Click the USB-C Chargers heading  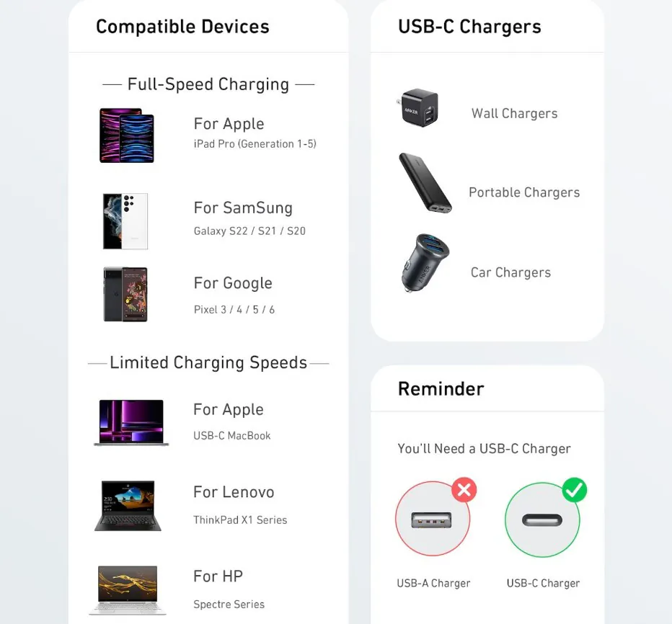pyautogui.click(x=469, y=27)
